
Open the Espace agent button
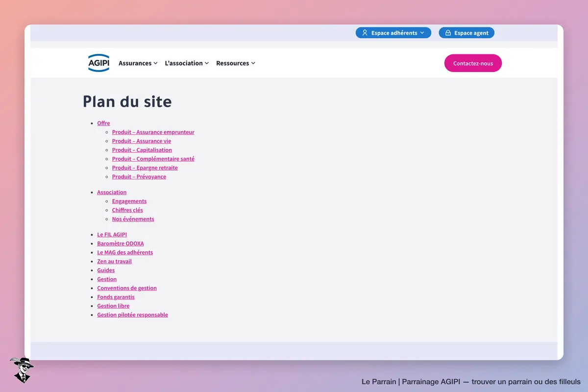(466, 33)
